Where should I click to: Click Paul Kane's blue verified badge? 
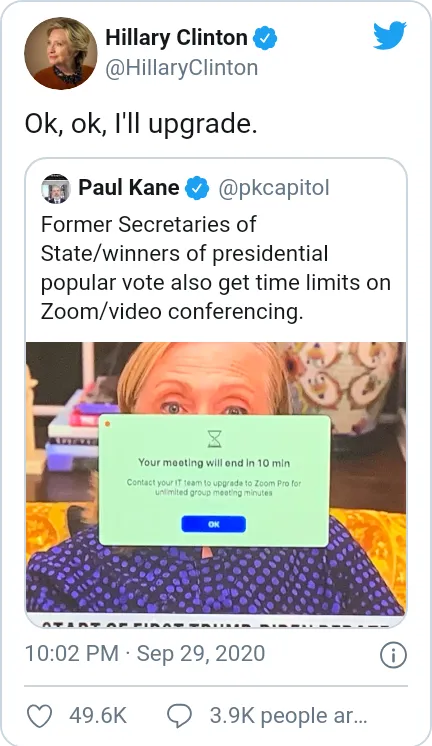197,188
